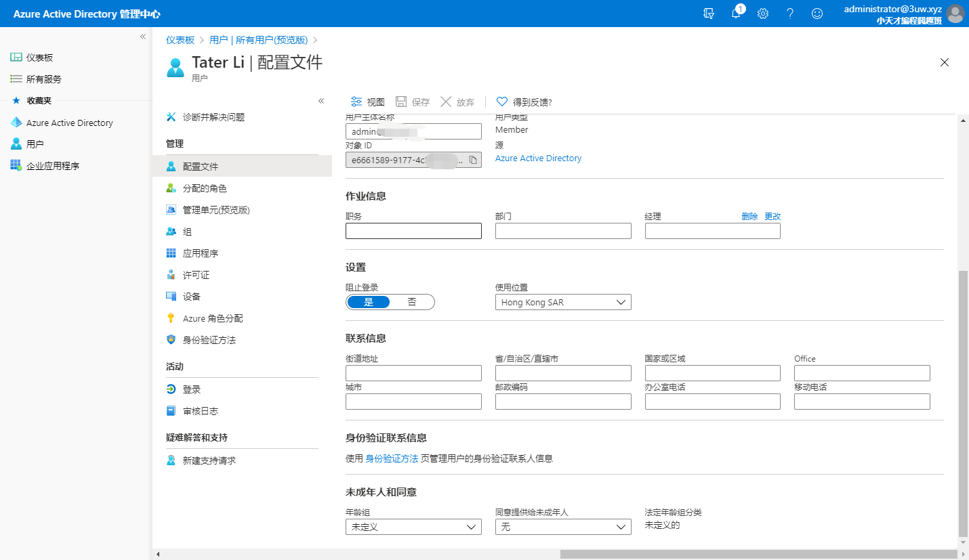
Task: Click the 放弃 discard toolbar button
Action: pos(457,102)
